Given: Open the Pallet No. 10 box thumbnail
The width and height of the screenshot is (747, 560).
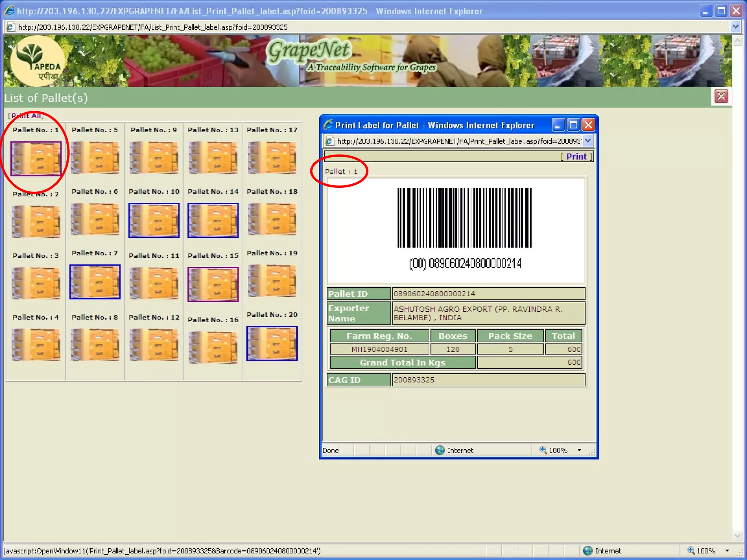Looking at the screenshot, I should pos(154,220).
